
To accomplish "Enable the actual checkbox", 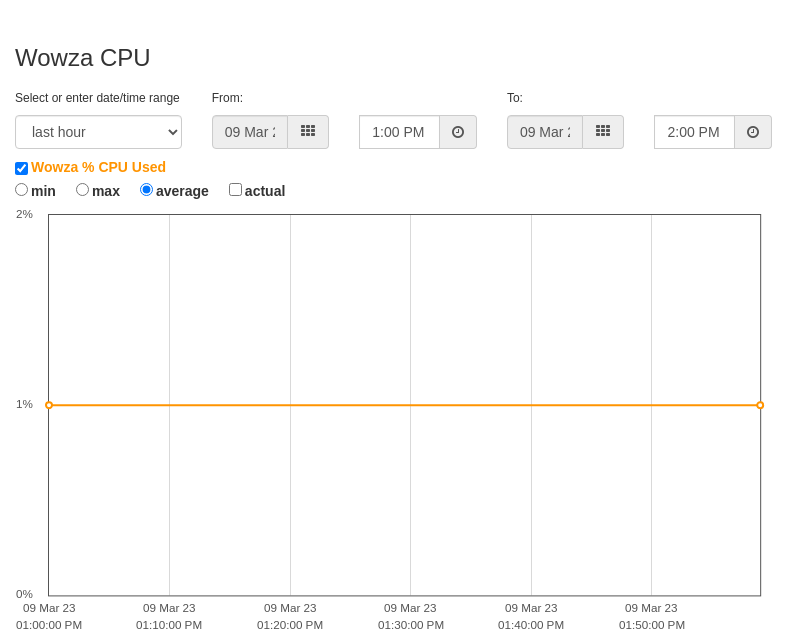I will pos(235,190).
